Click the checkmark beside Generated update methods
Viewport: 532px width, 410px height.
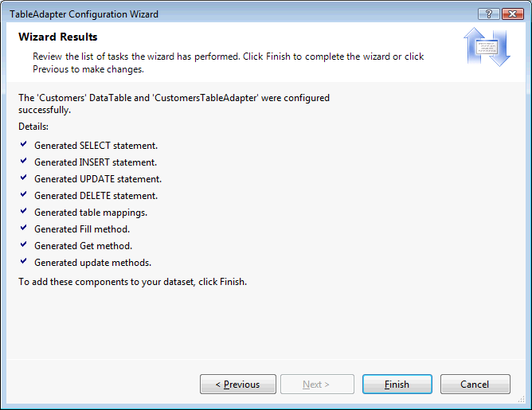pos(24,262)
